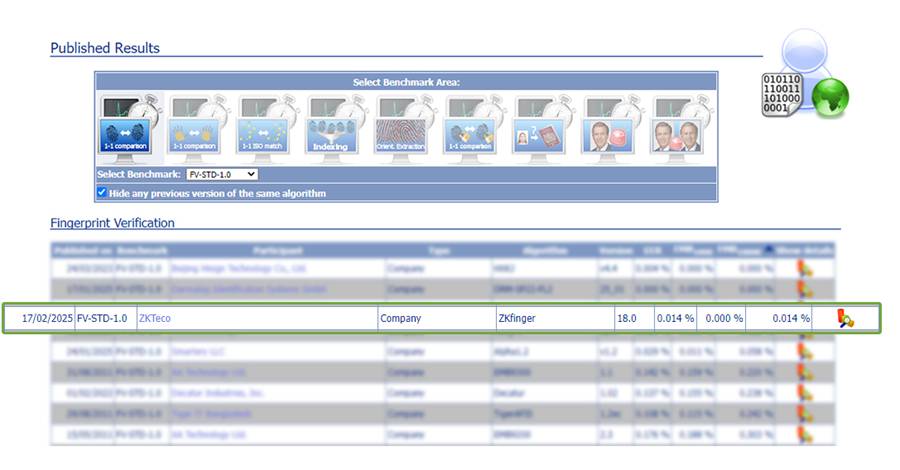Open the Decatur Industries participant link
Image resolution: width=900 pixels, height=470 pixels.
(201, 393)
